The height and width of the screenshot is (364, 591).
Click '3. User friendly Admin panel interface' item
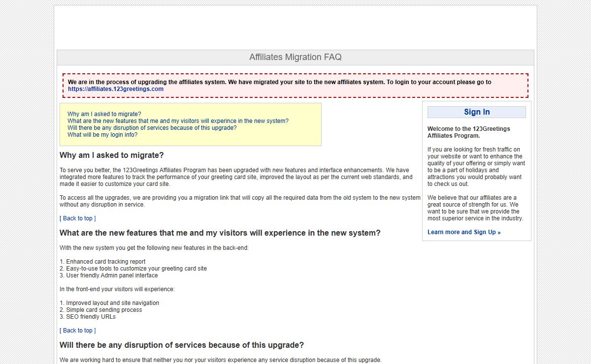tap(109, 275)
